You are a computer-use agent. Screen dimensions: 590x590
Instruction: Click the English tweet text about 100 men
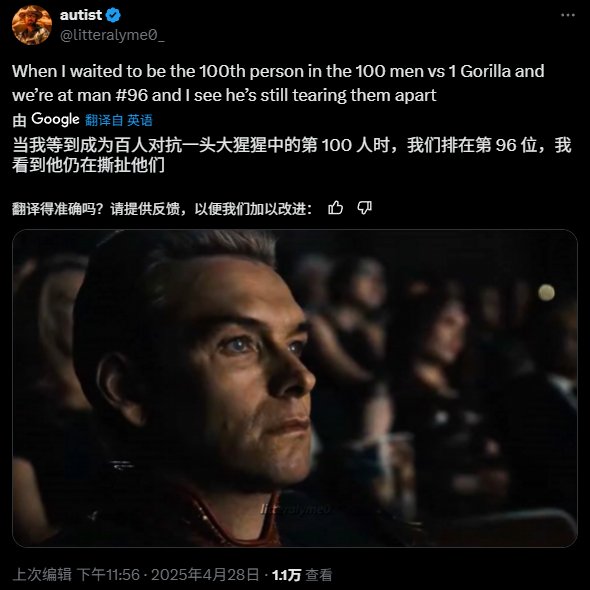278,83
